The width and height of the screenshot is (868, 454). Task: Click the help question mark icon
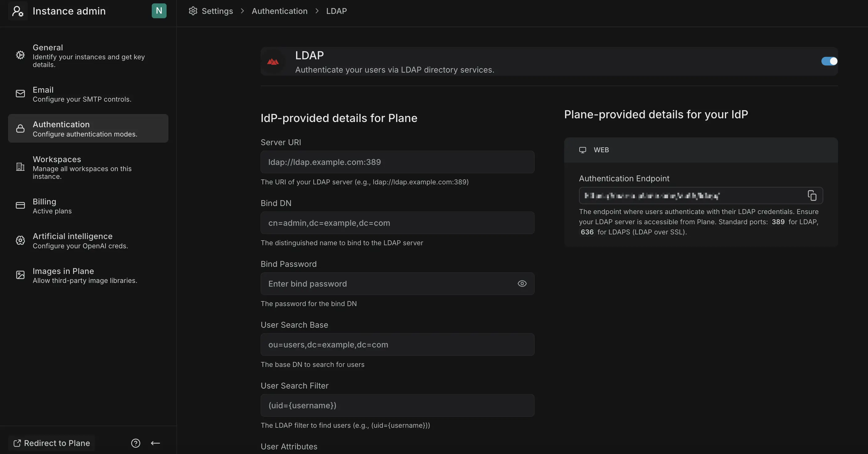pos(135,443)
